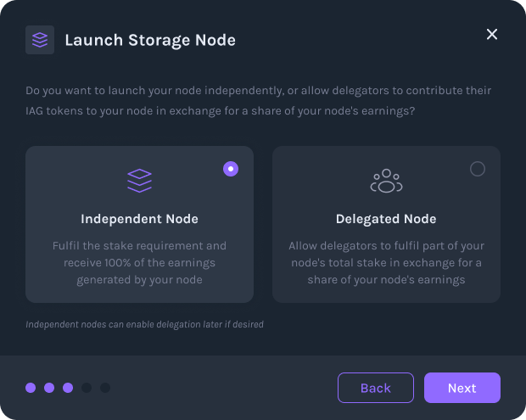Click the third progress step dot
Viewport: 526px width, 420px height.
[x=68, y=388]
